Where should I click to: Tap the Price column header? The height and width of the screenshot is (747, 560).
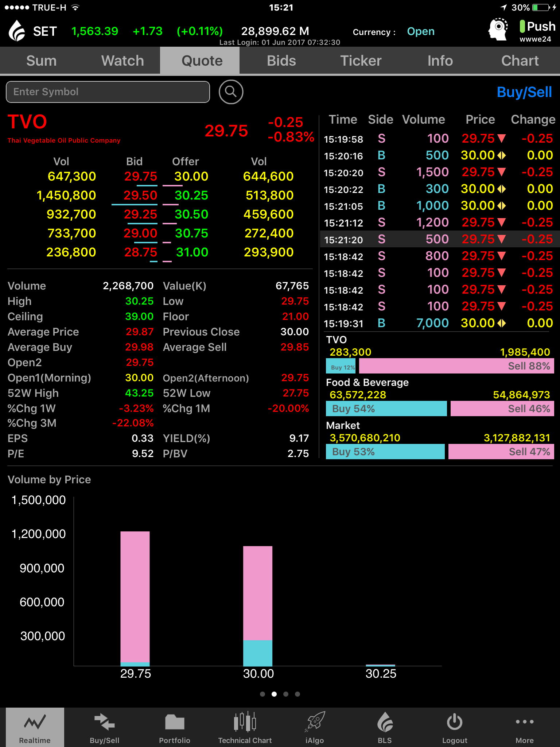pos(480,120)
